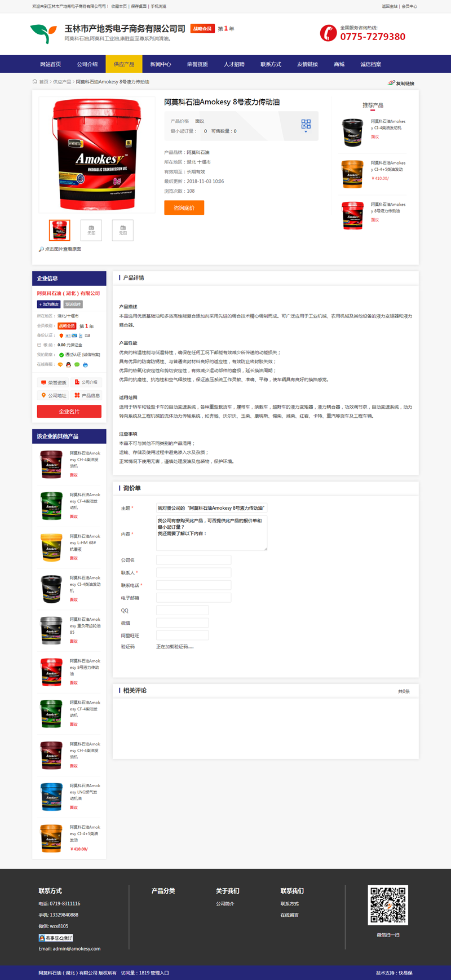
Task: Click 保存桌面 top link
Action: (139, 6)
